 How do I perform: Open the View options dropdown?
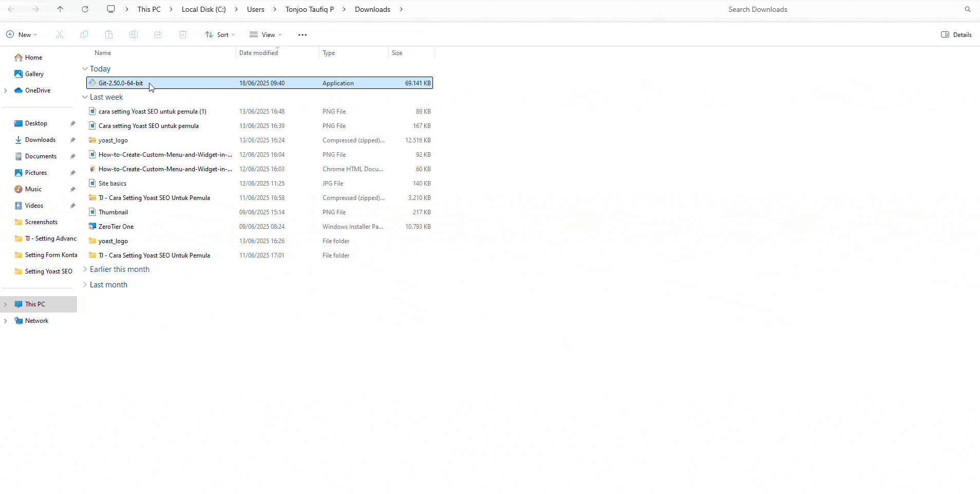[x=266, y=34]
